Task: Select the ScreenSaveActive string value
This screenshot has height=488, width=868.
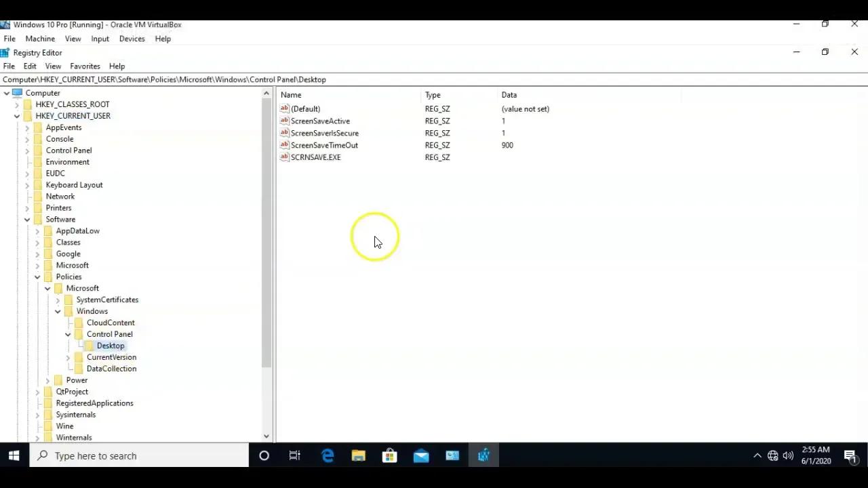Action: (320, 121)
